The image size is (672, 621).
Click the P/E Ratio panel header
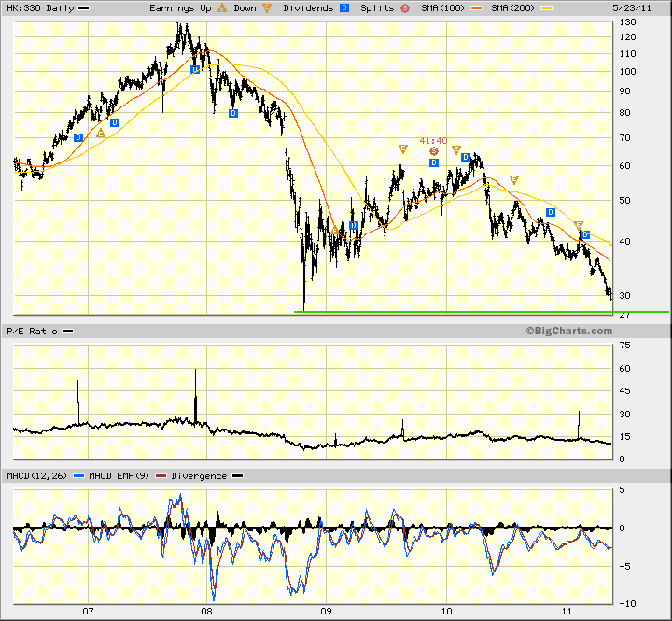(x=32, y=332)
